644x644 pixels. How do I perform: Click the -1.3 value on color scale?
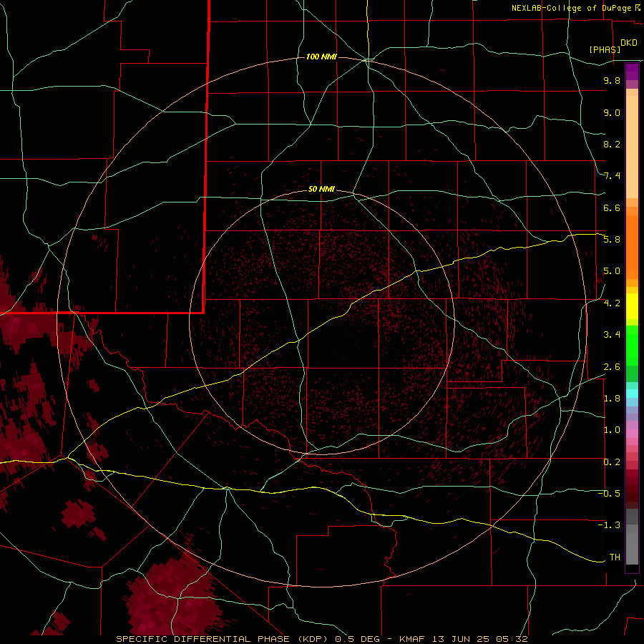pos(609,525)
